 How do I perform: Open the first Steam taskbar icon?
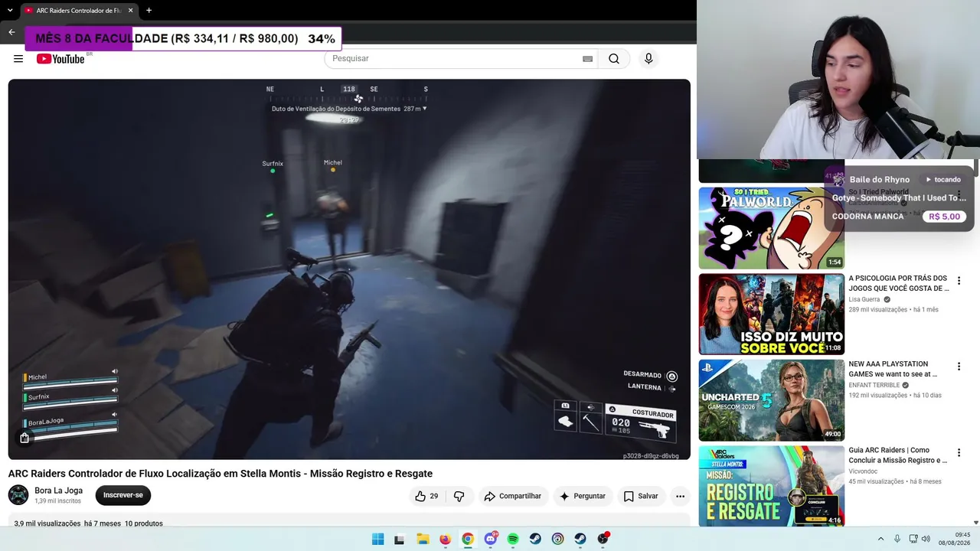click(x=535, y=539)
